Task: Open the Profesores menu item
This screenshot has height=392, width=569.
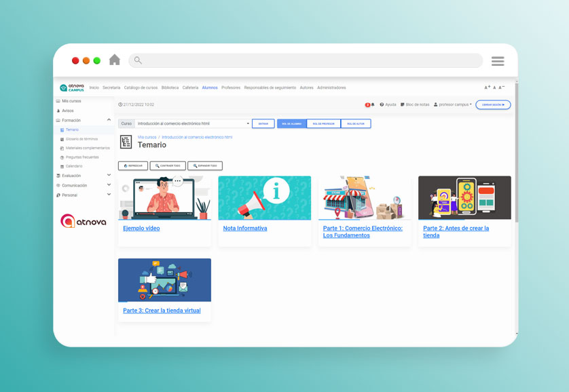Action: point(231,87)
